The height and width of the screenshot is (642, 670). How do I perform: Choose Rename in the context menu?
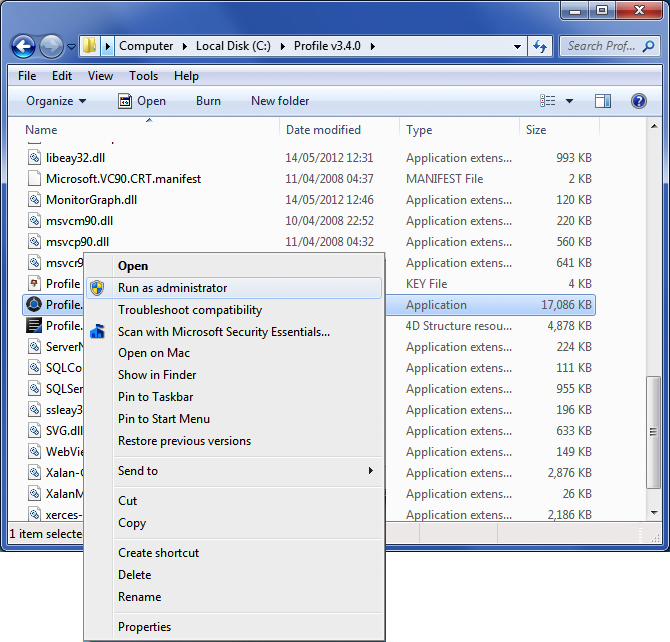pyautogui.click(x=234, y=597)
